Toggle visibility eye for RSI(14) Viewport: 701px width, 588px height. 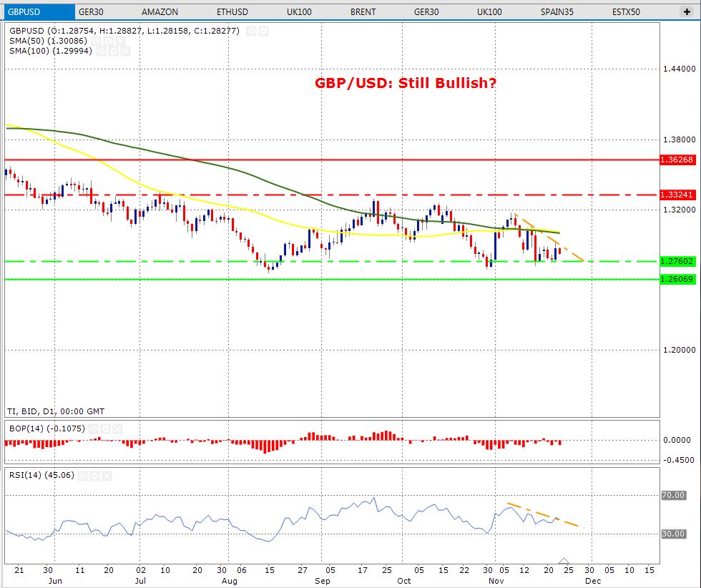[x=83, y=476]
